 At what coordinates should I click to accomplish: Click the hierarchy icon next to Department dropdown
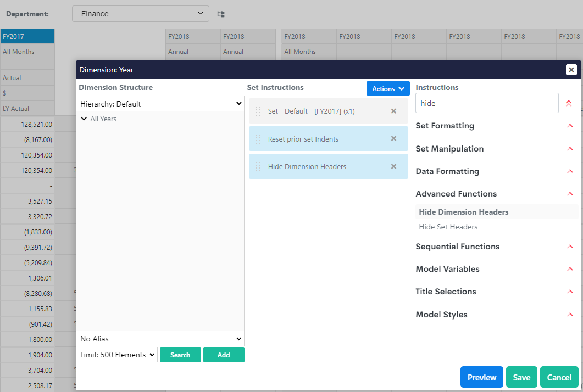click(221, 14)
